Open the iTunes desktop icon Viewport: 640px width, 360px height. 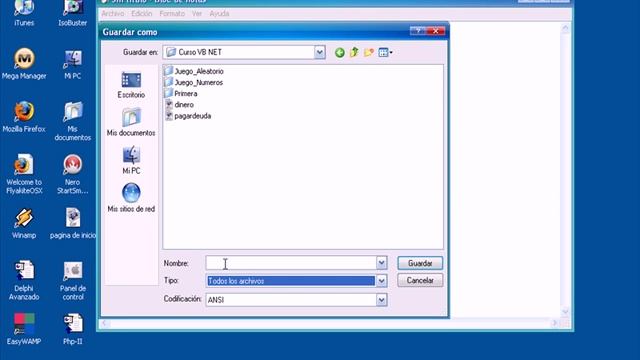coord(24,13)
